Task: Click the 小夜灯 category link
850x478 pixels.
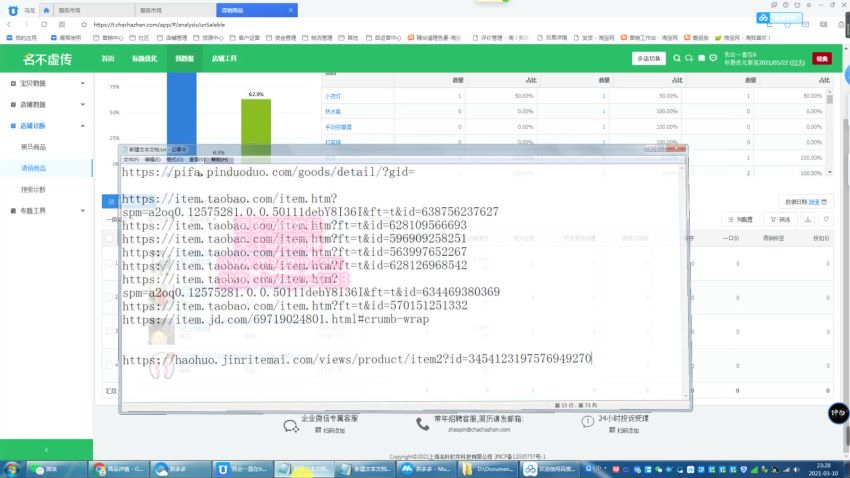Action: (333, 96)
